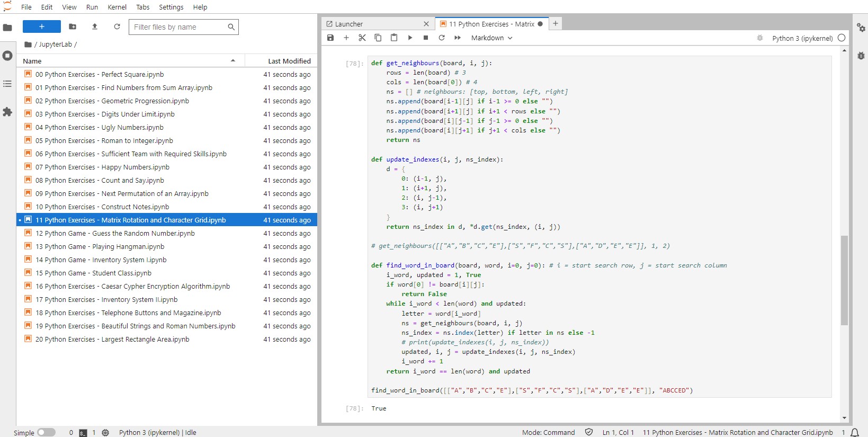
Task: Click the Upload Files icon
Action: pyautogui.click(x=95, y=26)
